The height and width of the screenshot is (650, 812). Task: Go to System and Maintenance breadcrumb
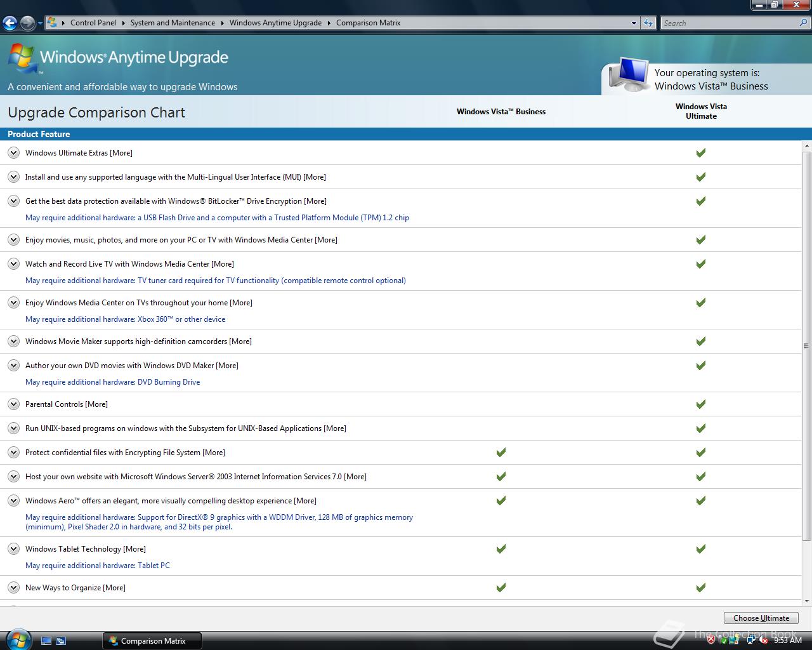[x=173, y=23]
